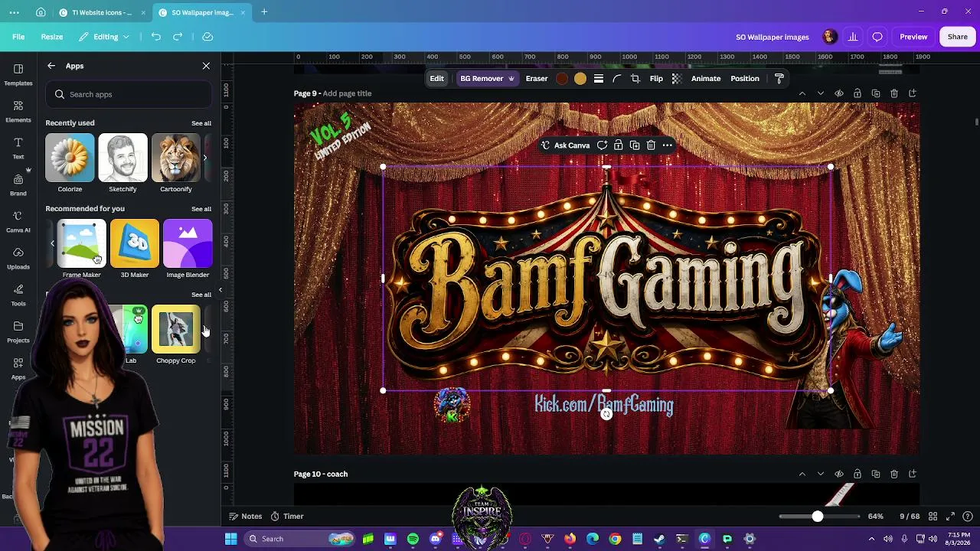Screen dimensions: 980x551
Task: Click the Preview button
Action: [x=913, y=37]
